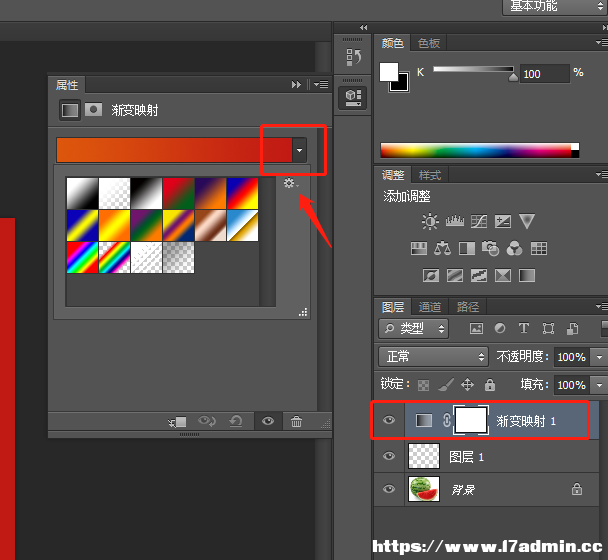Delete this adjustment layer via trash icon

pyautogui.click(x=296, y=421)
